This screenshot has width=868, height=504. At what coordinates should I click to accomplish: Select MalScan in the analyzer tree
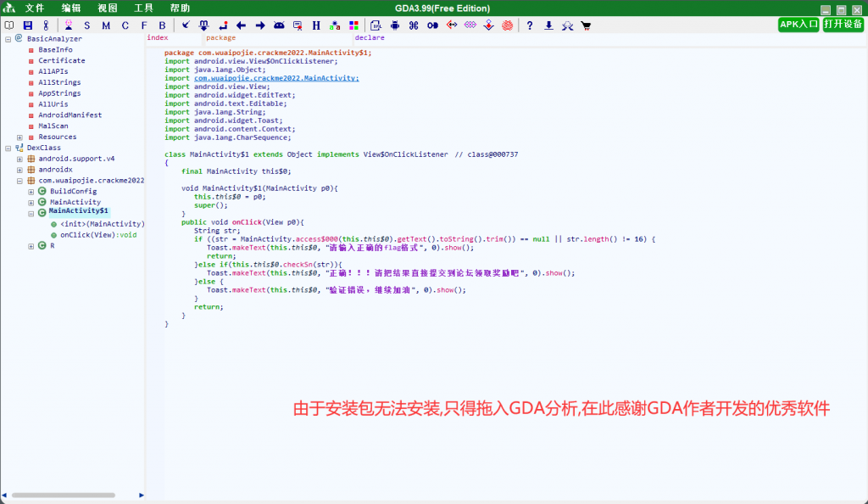coord(53,126)
